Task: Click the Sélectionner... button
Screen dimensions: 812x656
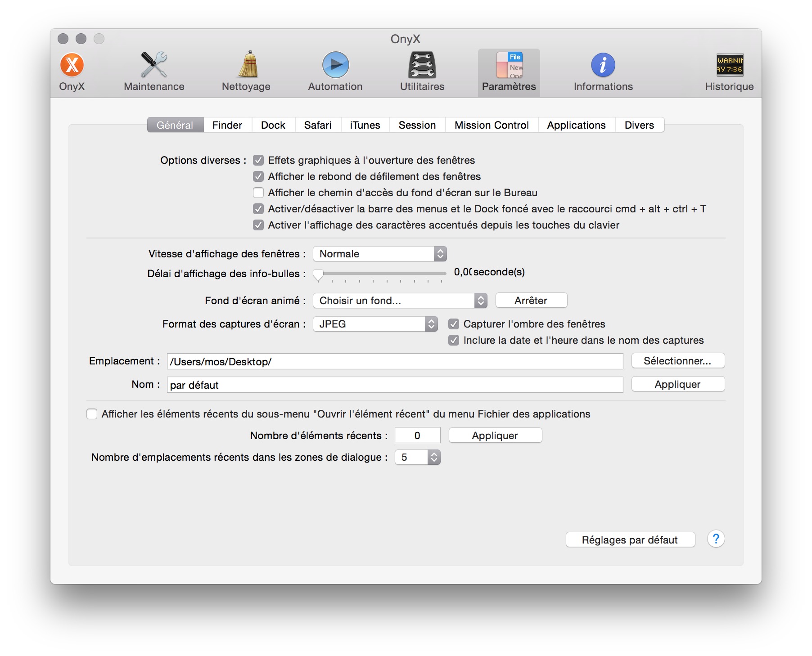Action: click(678, 361)
